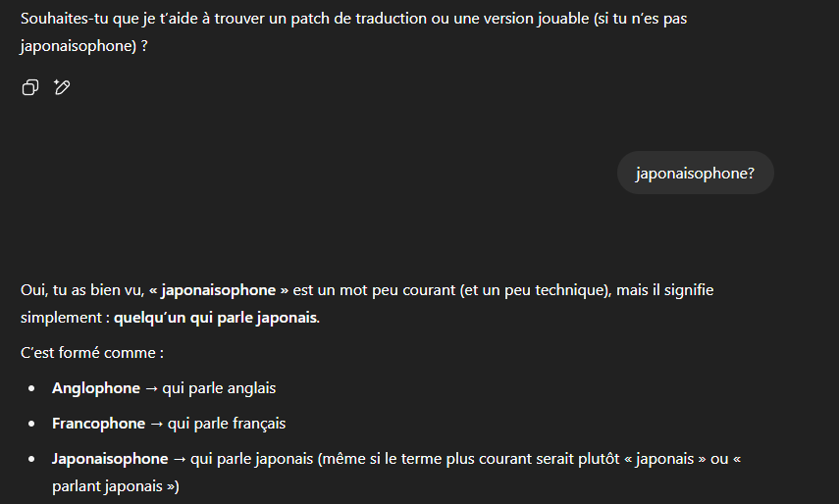Click the bullet point before Anglophone
The image size is (839, 504).
tap(31, 388)
